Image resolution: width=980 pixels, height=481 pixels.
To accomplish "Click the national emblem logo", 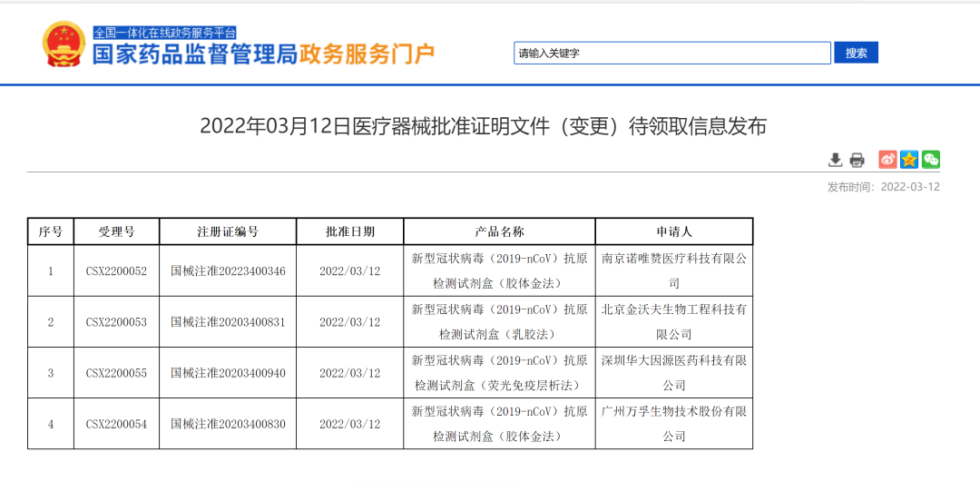I will click(63, 44).
